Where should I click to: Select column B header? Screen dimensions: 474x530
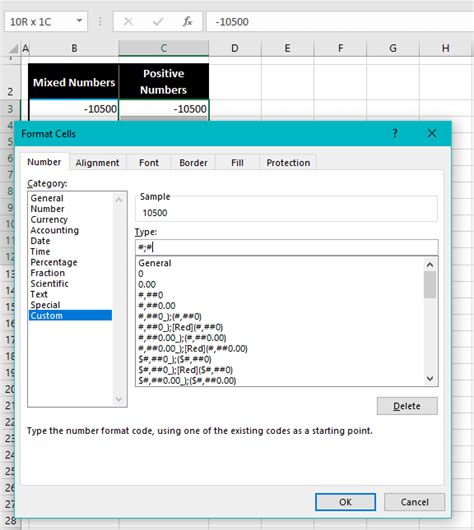[x=74, y=48]
